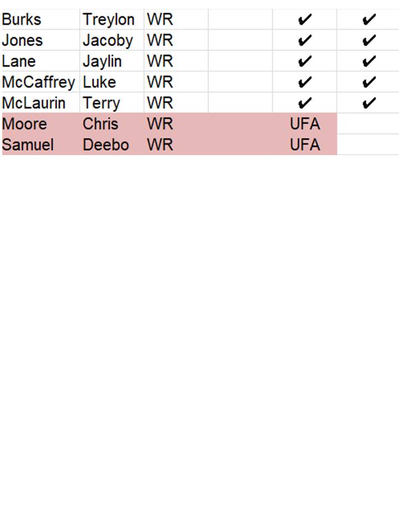Click the Deebo first name cell
399x532 pixels.
point(106,145)
